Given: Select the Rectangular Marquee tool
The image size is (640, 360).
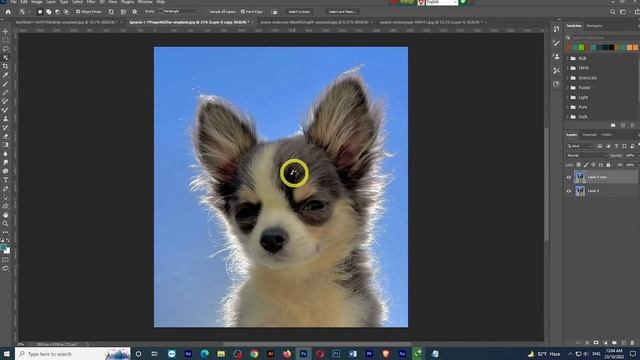Looking at the screenshot, I should [x=5, y=40].
